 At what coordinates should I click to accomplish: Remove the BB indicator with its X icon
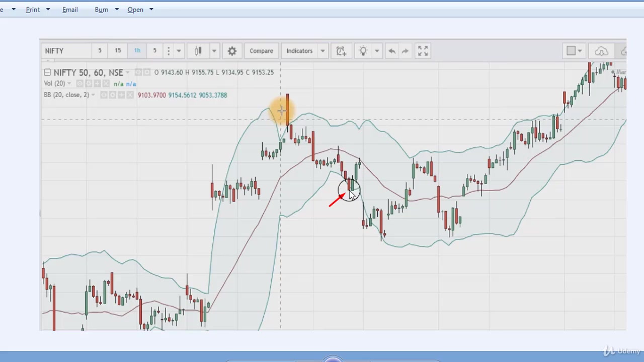coord(130,95)
